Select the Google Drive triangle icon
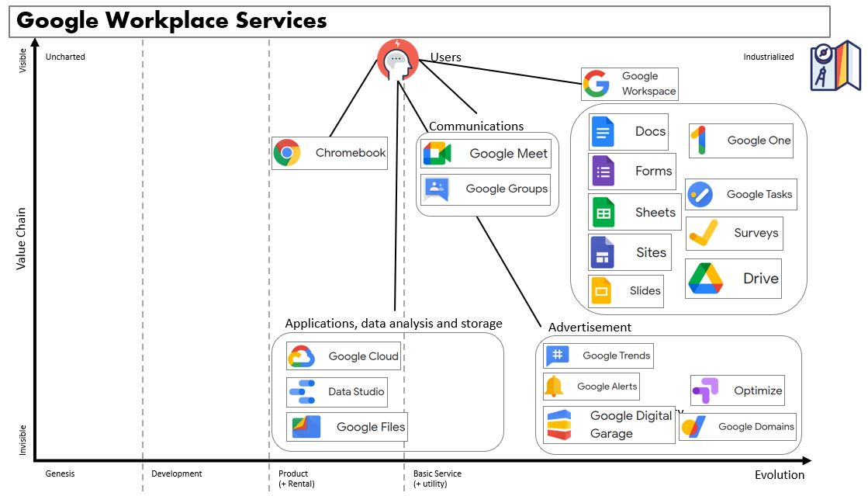The width and height of the screenshot is (868, 496). coord(705,279)
